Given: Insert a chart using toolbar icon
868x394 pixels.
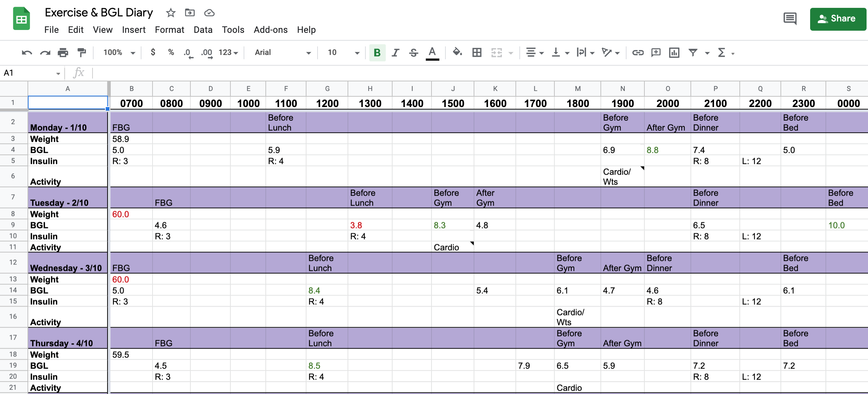Looking at the screenshot, I should (x=674, y=53).
